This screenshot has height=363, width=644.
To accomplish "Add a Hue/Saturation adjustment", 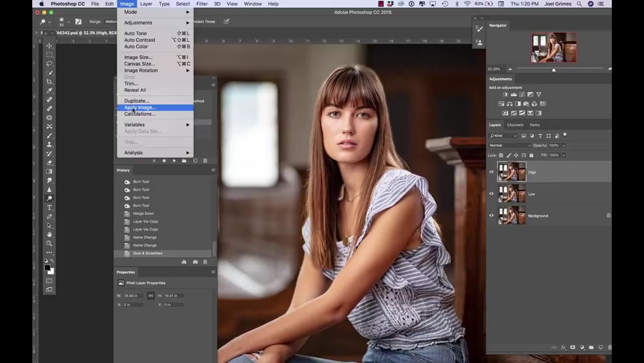I will tap(501, 104).
